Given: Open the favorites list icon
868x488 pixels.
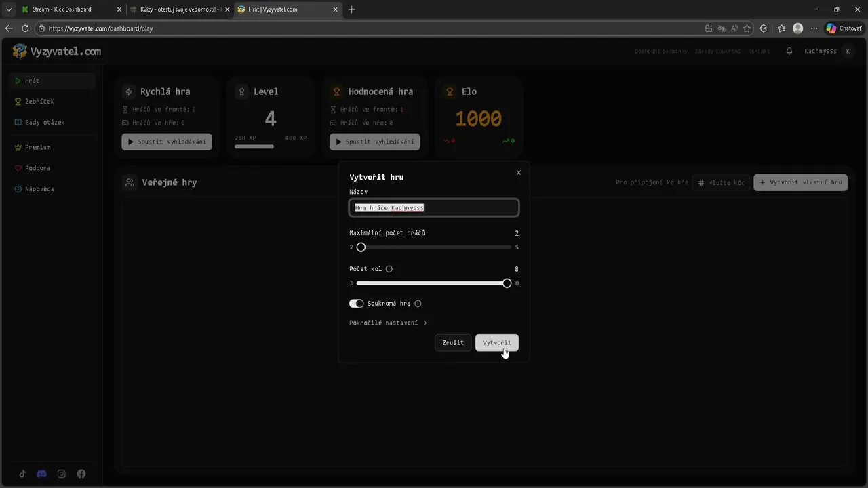Looking at the screenshot, I should (x=781, y=28).
